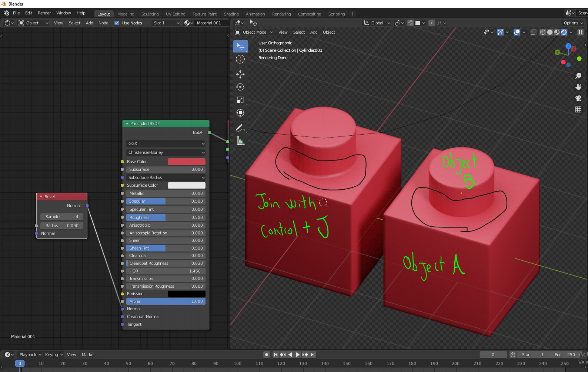
Task: Collapse the Principled BSDF node
Action: [127, 124]
